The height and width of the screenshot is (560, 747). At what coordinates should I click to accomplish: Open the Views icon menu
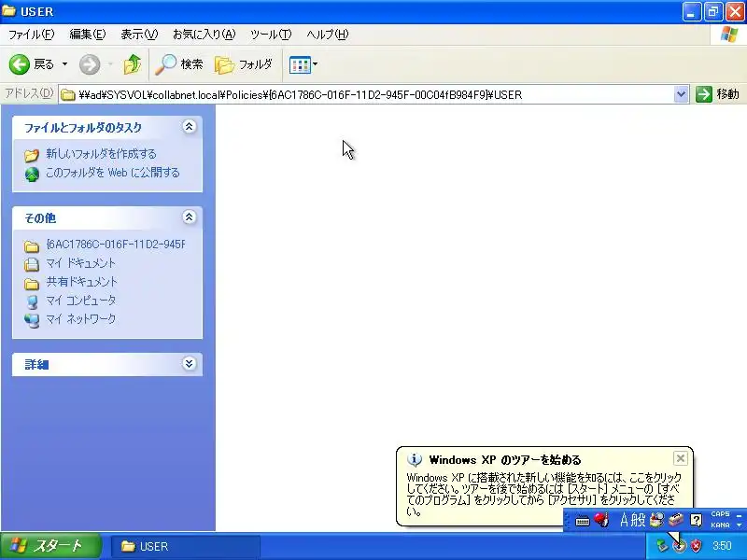(x=303, y=64)
